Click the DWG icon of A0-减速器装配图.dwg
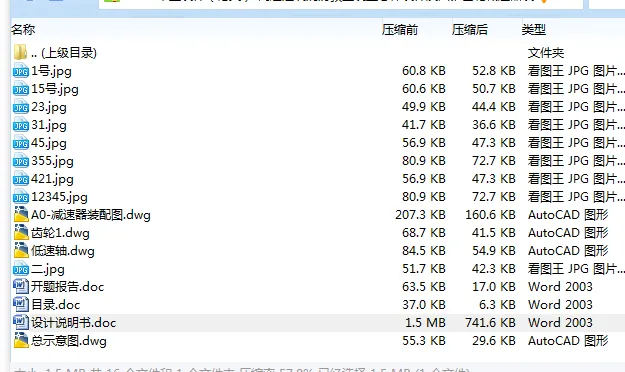This screenshot has height=372, width=625. coord(21,215)
